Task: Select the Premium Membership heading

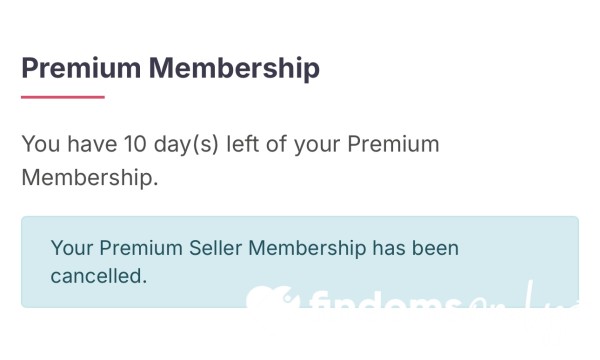Action: (171, 68)
